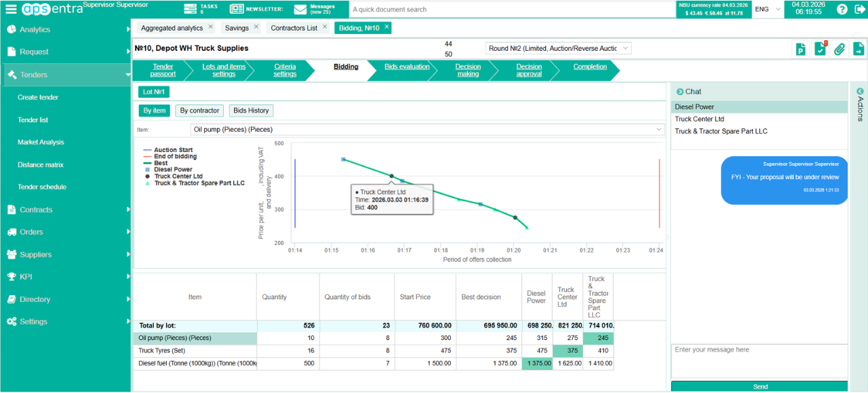This screenshot has height=393, width=868.
Task: Open the ENG language dropdown
Action: coord(768,10)
